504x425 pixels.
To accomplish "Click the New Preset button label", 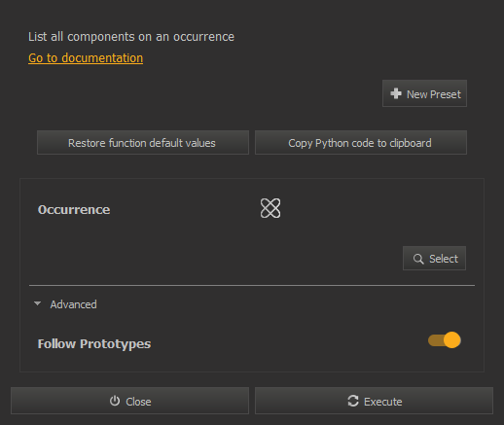I will click(x=434, y=94).
